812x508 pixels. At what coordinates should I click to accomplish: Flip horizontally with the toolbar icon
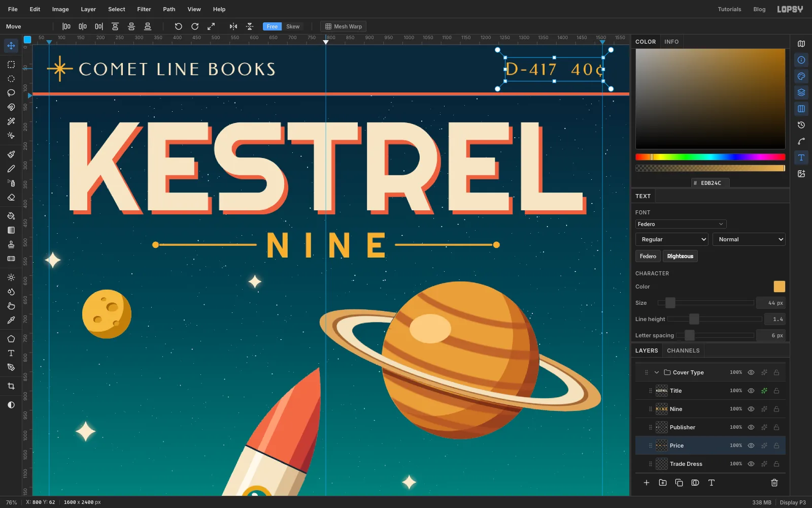point(233,26)
